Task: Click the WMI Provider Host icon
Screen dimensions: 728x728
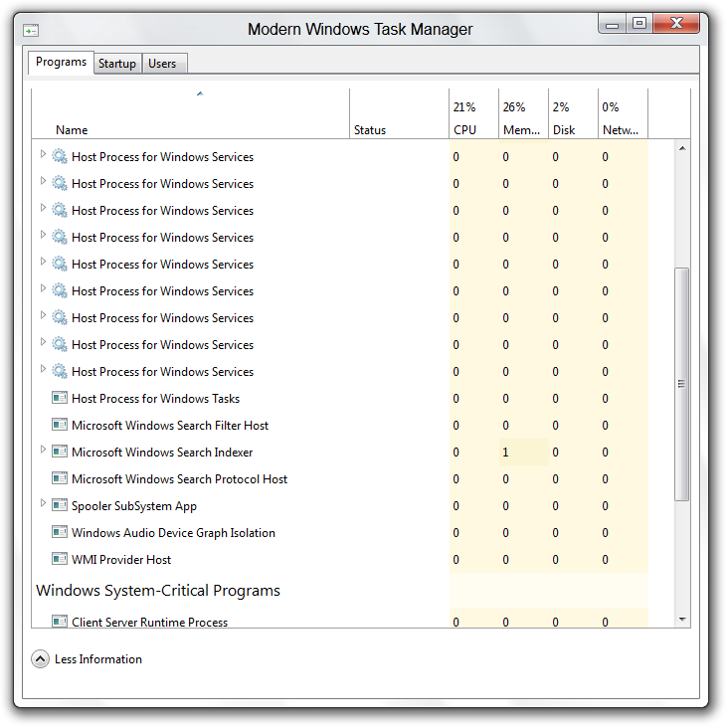Action: pyautogui.click(x=60, y=560)
